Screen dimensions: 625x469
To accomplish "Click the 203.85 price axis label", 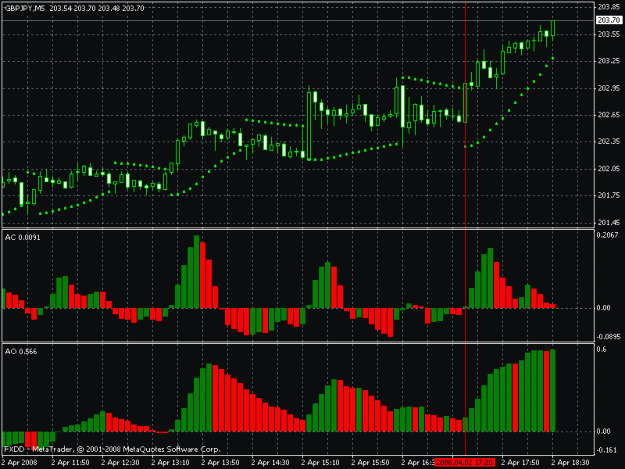I will [x=609, y=7].
